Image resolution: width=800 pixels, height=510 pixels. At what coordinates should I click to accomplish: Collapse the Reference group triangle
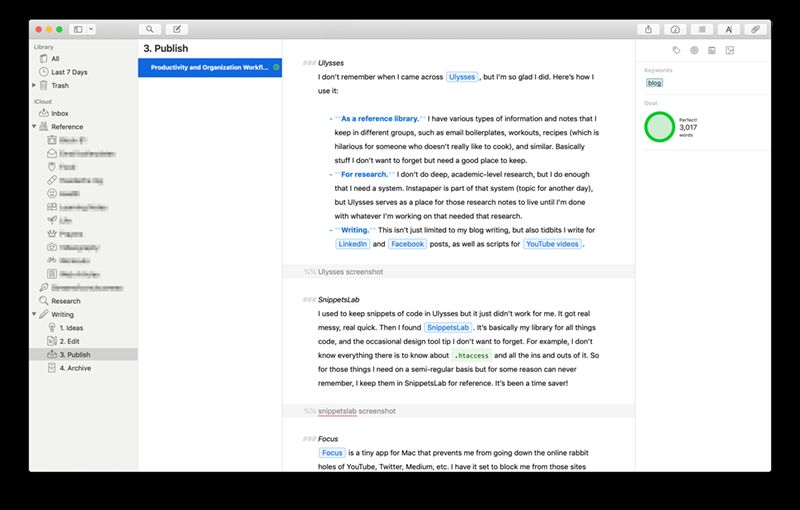[35, 127]
